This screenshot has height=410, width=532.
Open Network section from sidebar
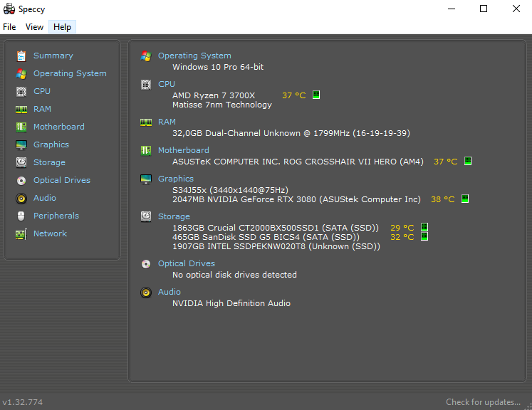pos(51,233)
